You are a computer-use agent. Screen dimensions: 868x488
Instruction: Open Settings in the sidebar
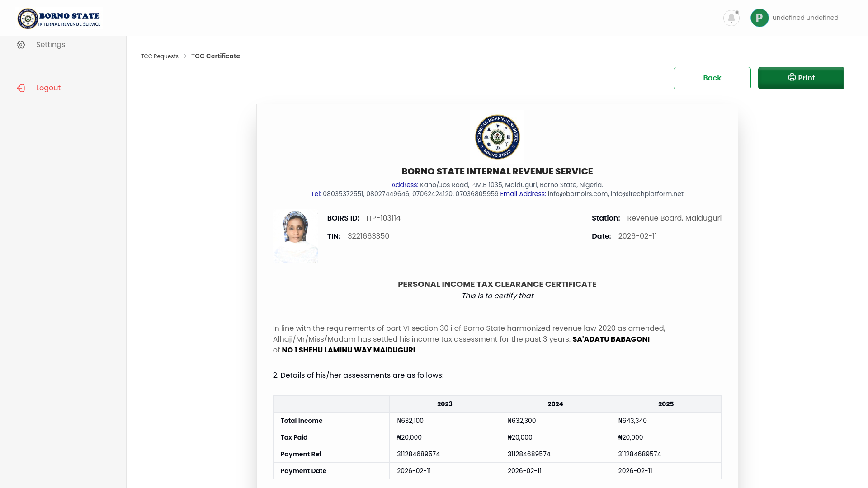[x=51, y=45]
